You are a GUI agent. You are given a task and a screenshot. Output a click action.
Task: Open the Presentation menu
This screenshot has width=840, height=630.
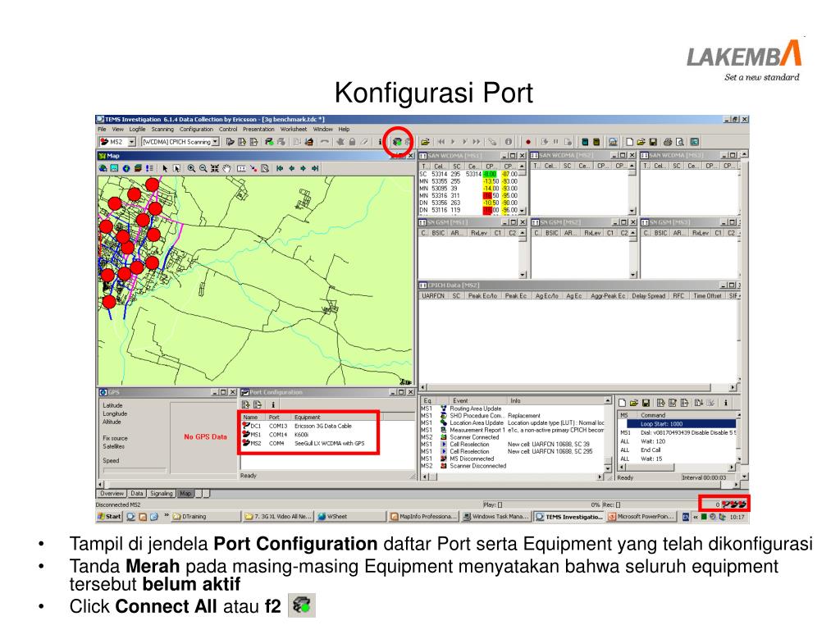click(x=258, y=129)
